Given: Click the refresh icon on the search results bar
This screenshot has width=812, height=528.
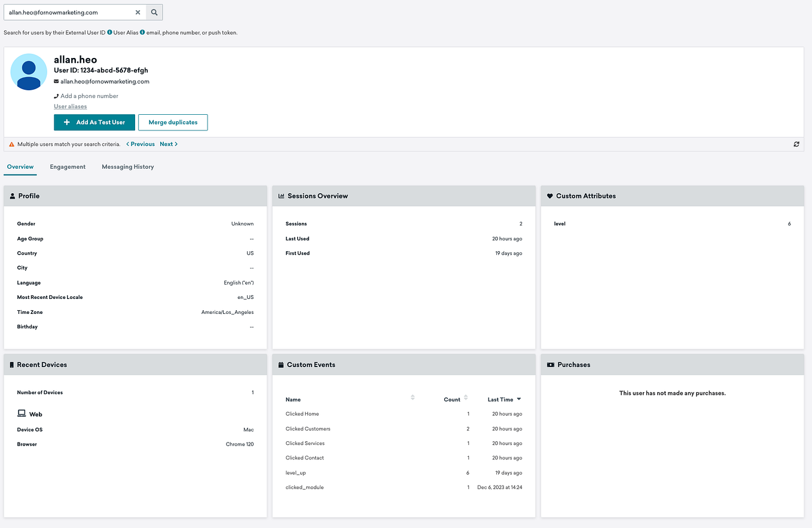Looking at the screenshot, I should [x=796, y=144].
